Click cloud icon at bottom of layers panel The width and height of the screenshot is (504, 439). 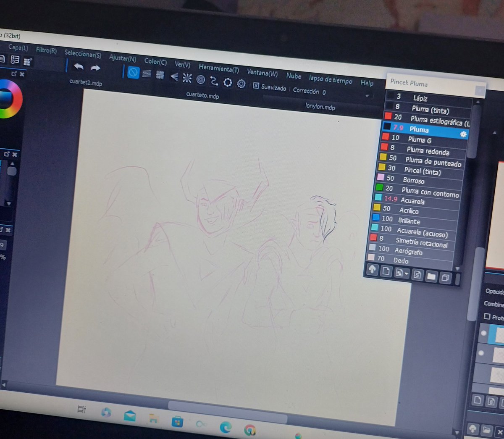[x=472, y=428]
